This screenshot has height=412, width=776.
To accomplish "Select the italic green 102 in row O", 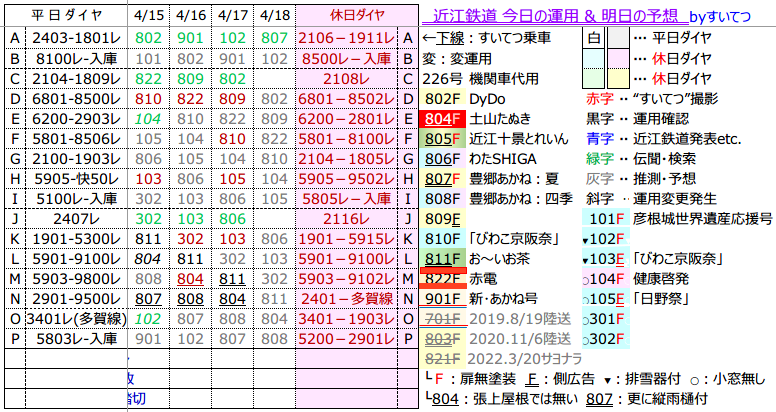I will coord(148,318).
